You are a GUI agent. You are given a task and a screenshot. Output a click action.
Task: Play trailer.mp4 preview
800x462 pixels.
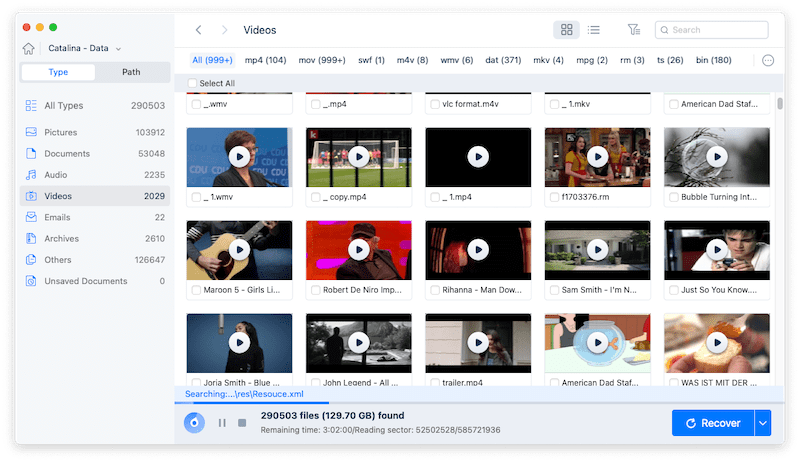478,343
